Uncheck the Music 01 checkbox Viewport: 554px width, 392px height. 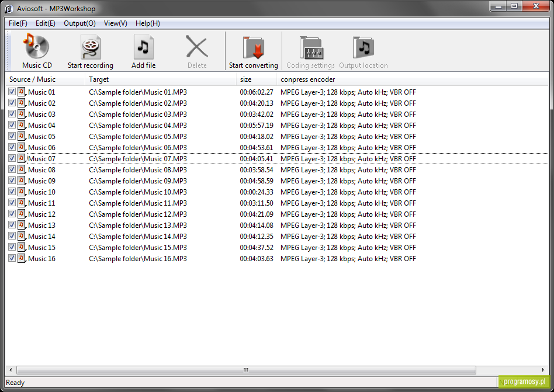coord(12,92)
